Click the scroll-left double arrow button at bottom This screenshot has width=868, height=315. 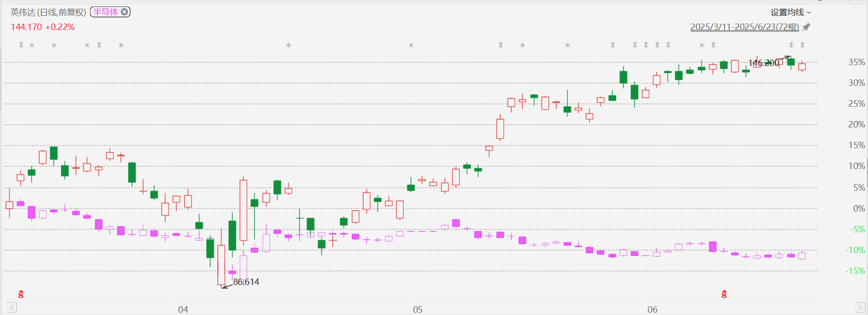12,307
